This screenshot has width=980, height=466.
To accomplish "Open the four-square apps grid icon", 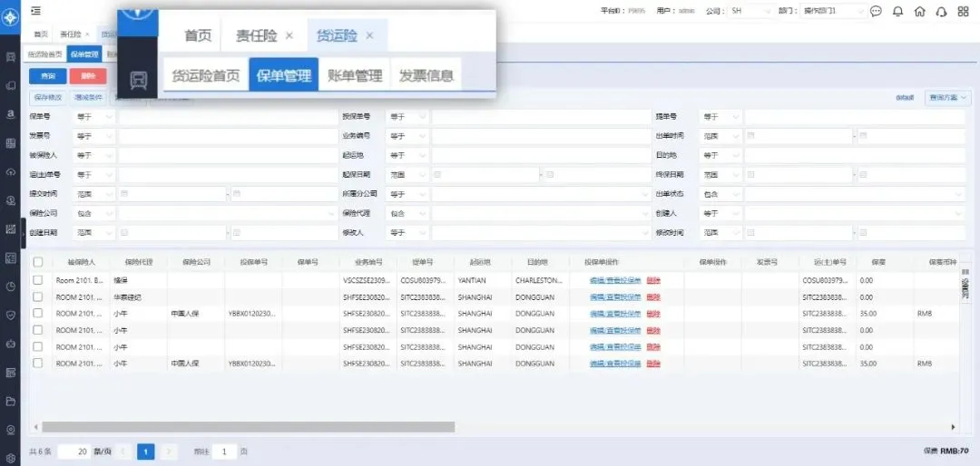I will tap(963, 12).
